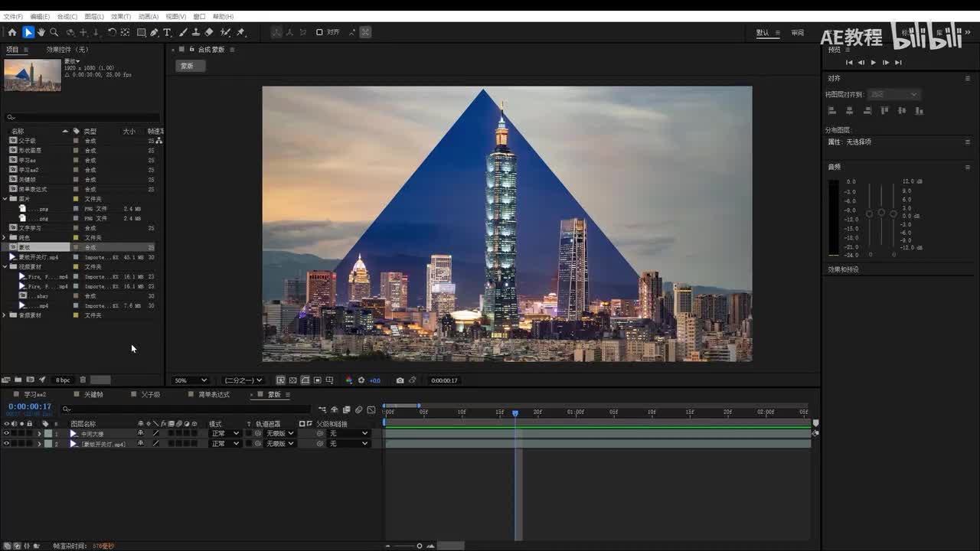The width and height of the screenshot is (980, 551).
Task: Expand the 纯色 folder in project panel
Action: point(5,238)
